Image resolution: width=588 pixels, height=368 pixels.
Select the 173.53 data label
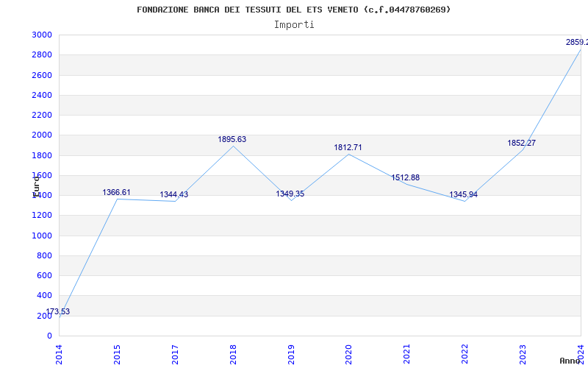[x=58, y=311]
